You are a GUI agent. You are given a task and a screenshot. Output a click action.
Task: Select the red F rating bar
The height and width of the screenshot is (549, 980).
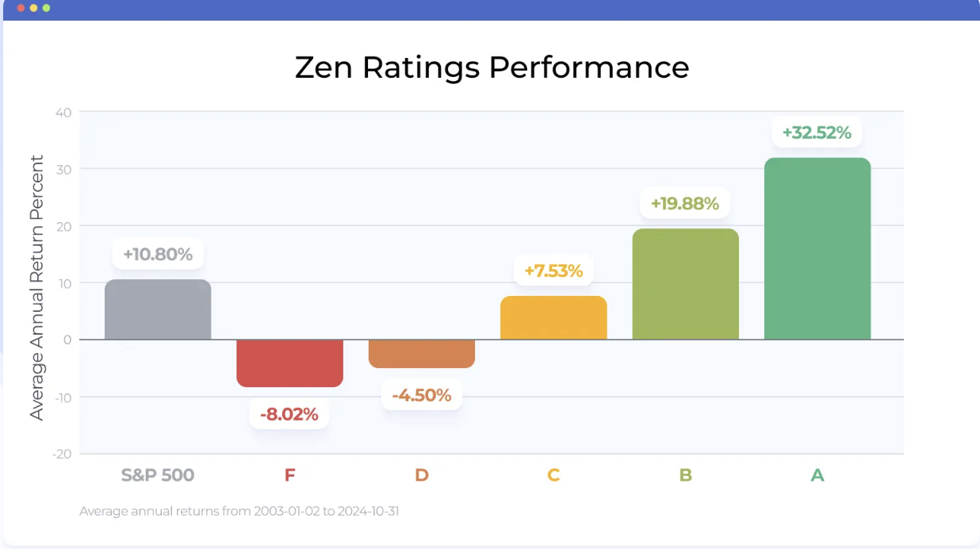289,363
